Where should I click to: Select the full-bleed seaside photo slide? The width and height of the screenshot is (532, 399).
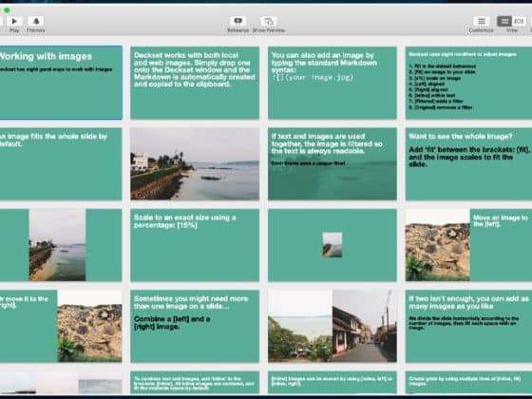pos(195,163)
